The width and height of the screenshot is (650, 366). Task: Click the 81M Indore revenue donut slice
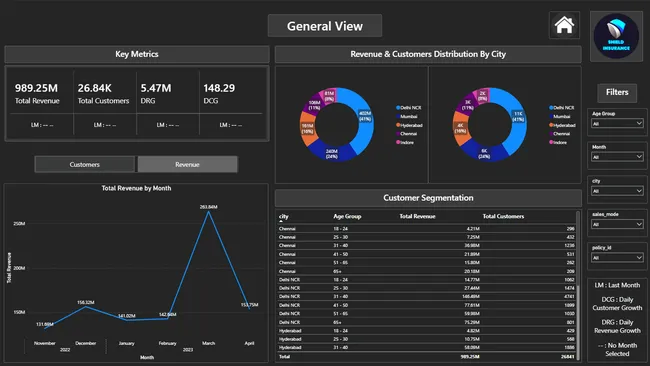tap(329, 96)
